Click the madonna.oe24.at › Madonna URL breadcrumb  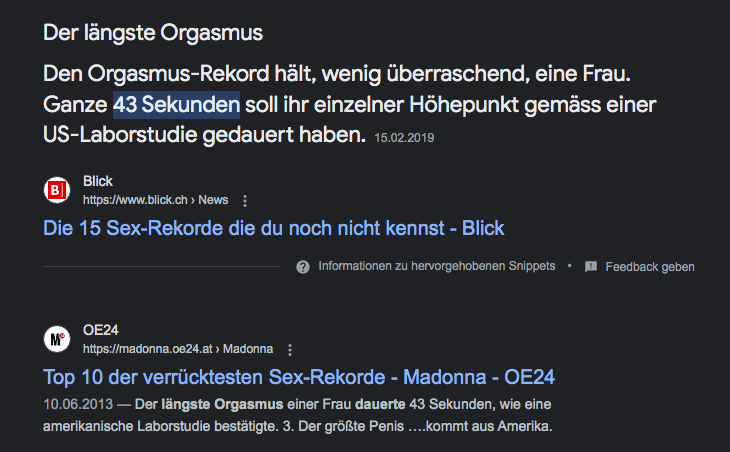pyautogui.click(x=177, y=349)
